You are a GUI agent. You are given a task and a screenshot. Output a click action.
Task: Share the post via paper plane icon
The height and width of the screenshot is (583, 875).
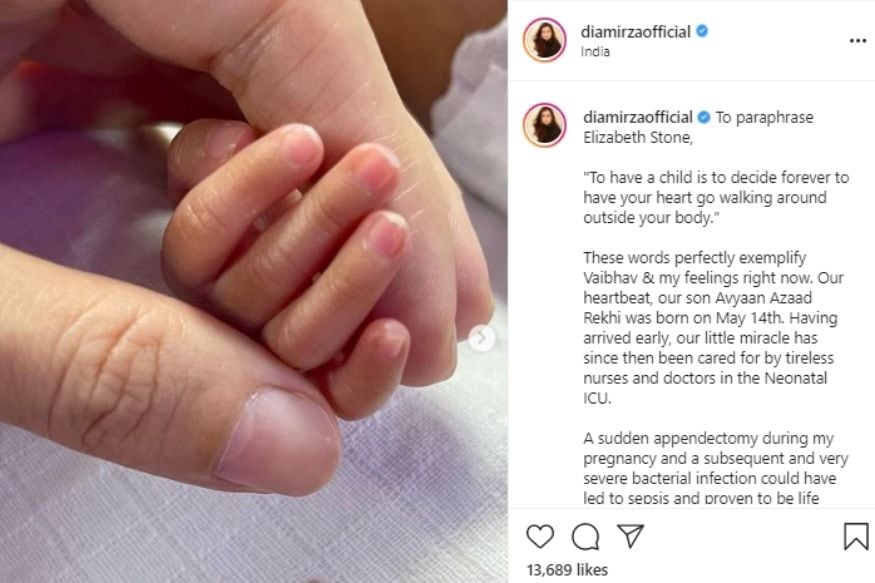tap(631, 536)
